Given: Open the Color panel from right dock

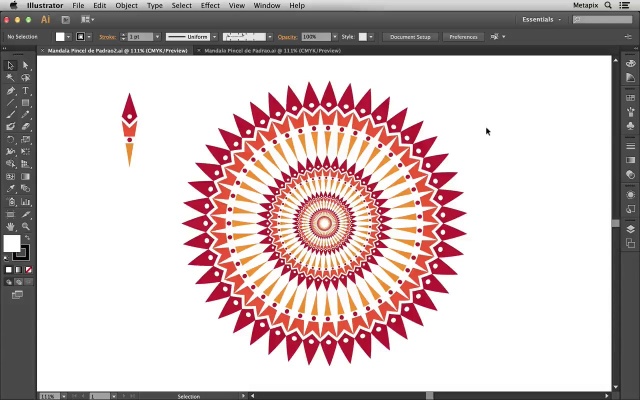Looking at the screenshot, I should (630, 64).
